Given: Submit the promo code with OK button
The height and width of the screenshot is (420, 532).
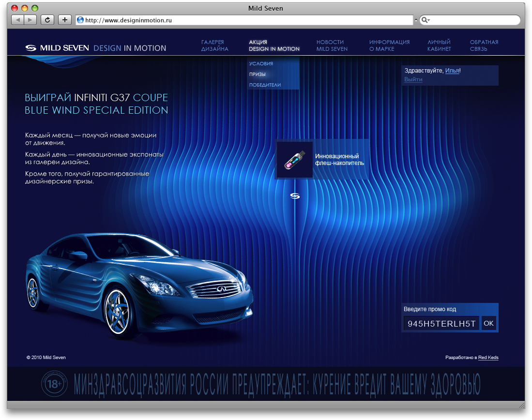Looking at the screenshot, I should click(x=488, y=323).
